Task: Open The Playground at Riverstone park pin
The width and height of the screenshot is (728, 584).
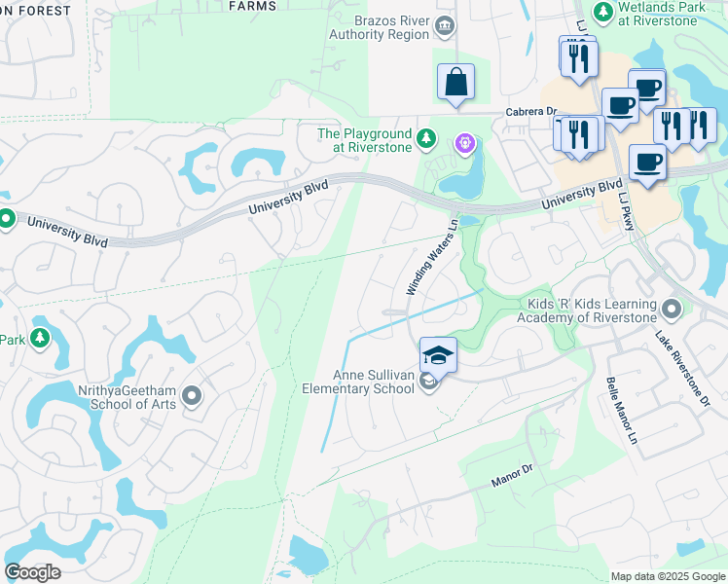Action: click(425, 139)
